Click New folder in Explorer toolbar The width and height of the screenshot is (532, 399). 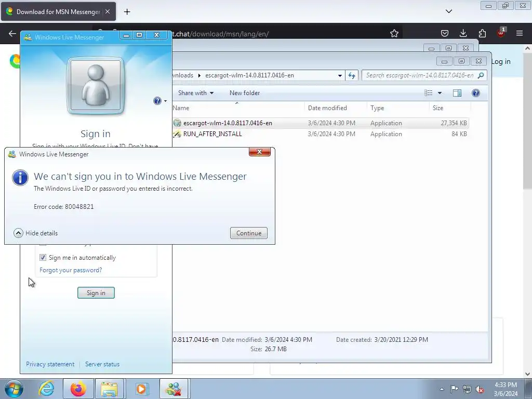(245, 93)
